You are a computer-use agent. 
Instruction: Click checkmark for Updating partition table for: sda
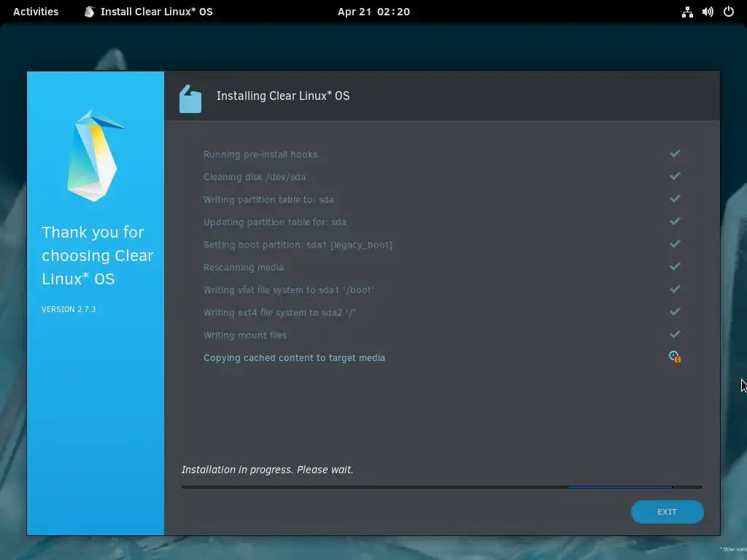tap(675, 222)
